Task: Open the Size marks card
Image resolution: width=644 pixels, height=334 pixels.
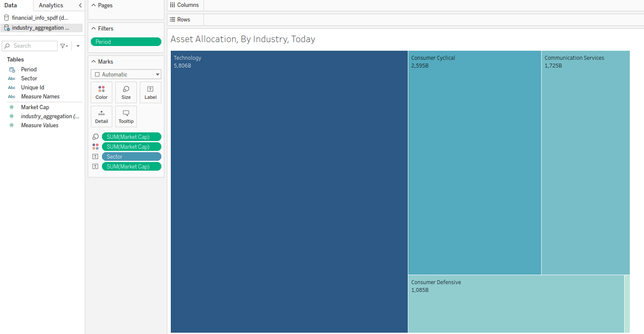Action: [x=126, y=92]
